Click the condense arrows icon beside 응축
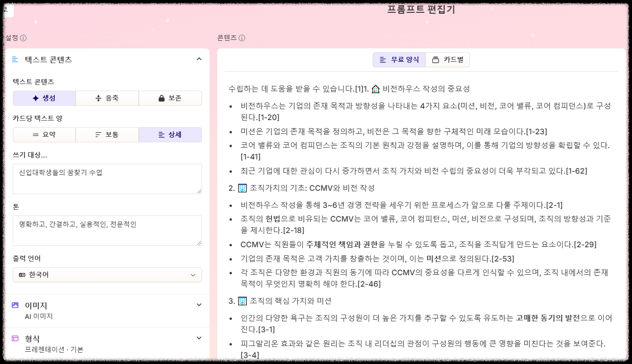Screen dimensions: 632x364 [98, 98]
